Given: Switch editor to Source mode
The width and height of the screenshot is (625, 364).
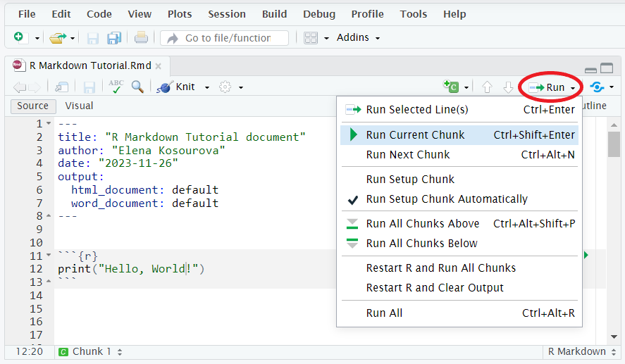Looking at the screenshot, I should point(32,106).
